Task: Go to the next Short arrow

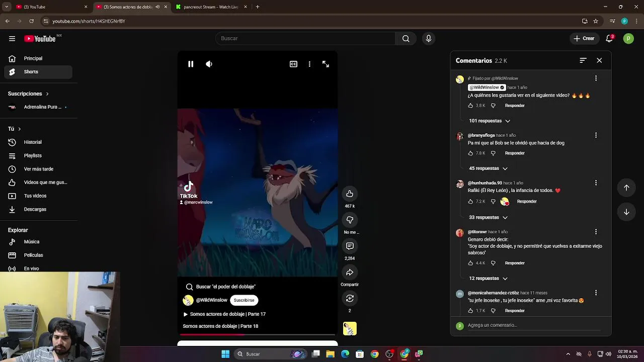Action: click(626, 212)
